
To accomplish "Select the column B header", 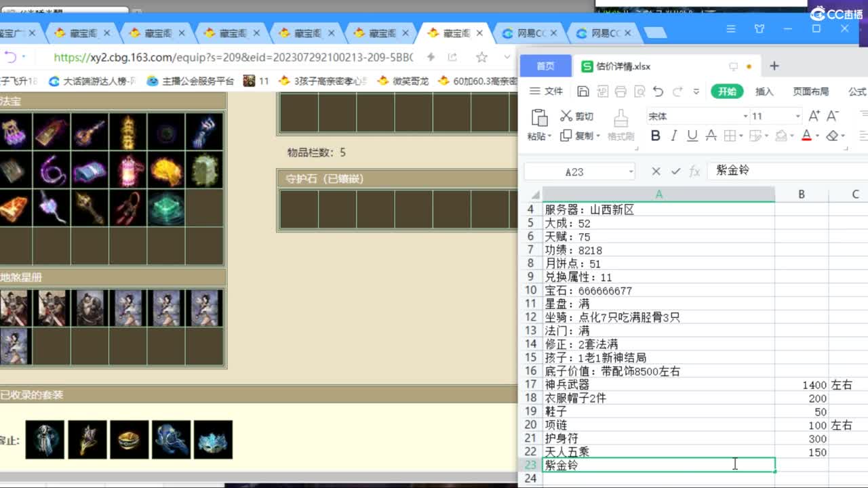I will point(801,195).
